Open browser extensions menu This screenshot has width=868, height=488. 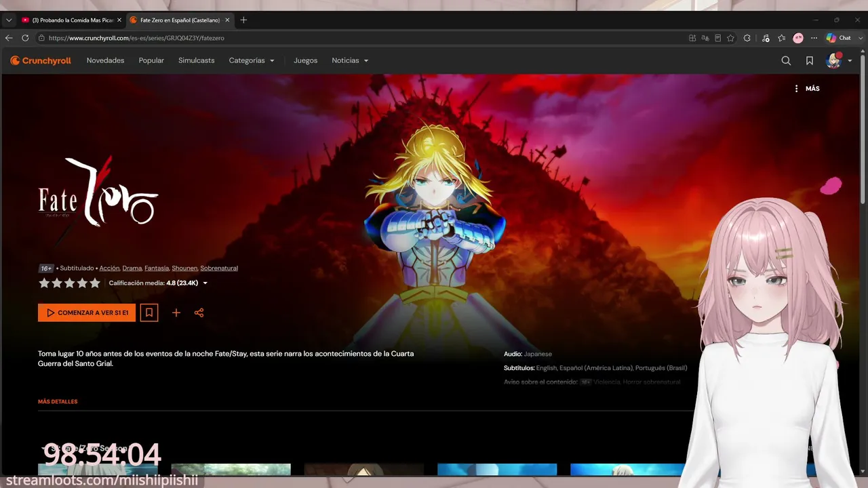(x=747, y=38)
